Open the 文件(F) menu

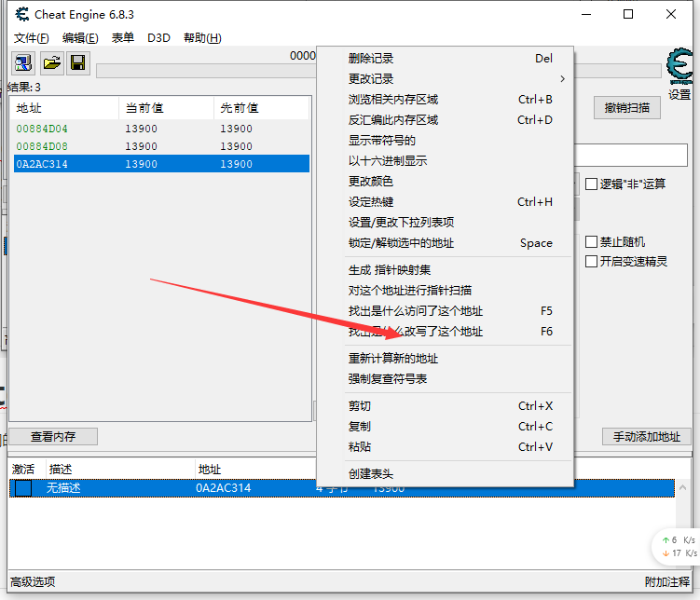[x=32, y=38]
